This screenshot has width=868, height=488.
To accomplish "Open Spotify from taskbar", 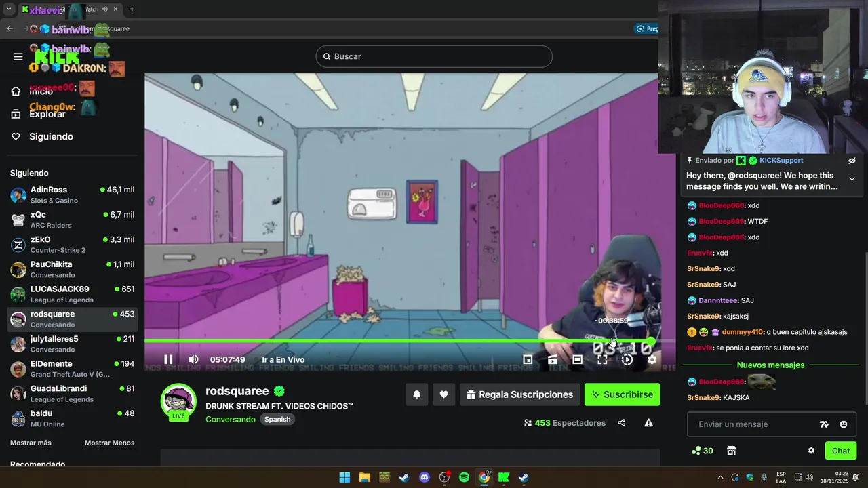I will click(x=464, y=477).
